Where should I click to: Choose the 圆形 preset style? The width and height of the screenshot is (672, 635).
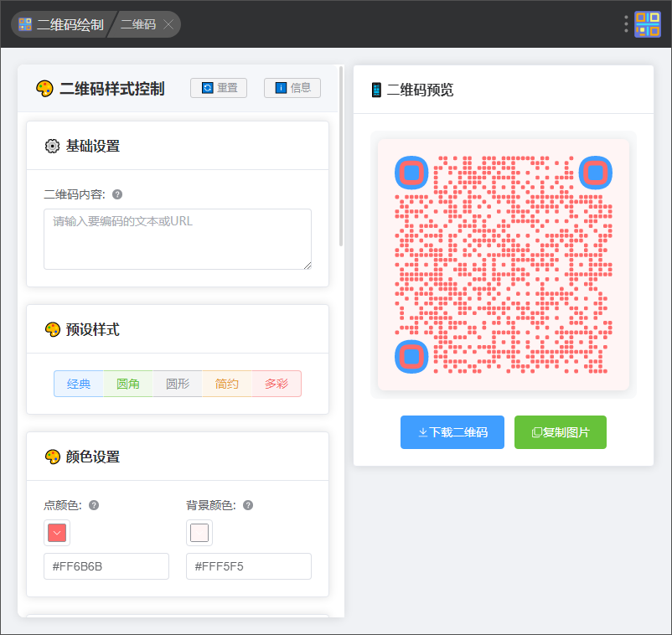178,384
